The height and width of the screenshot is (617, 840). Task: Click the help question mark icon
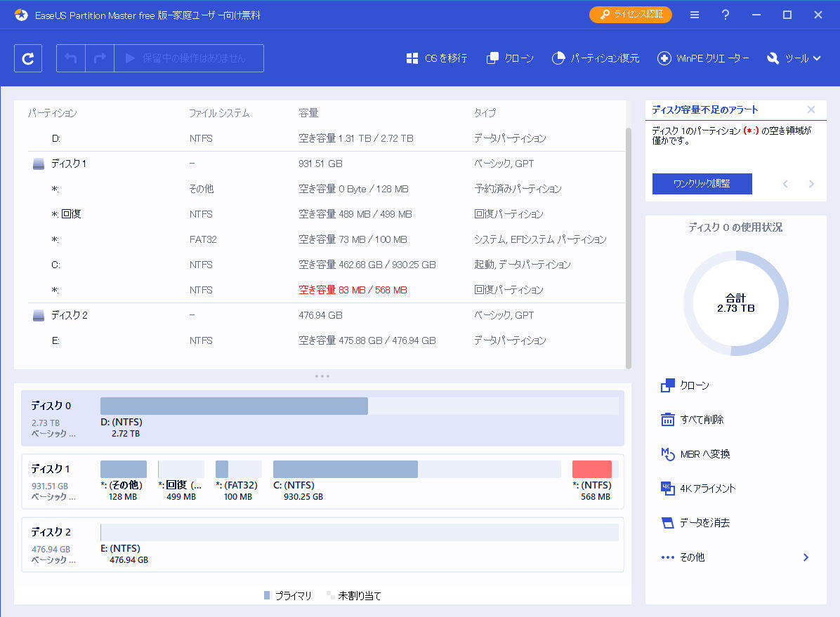(726, 15)
